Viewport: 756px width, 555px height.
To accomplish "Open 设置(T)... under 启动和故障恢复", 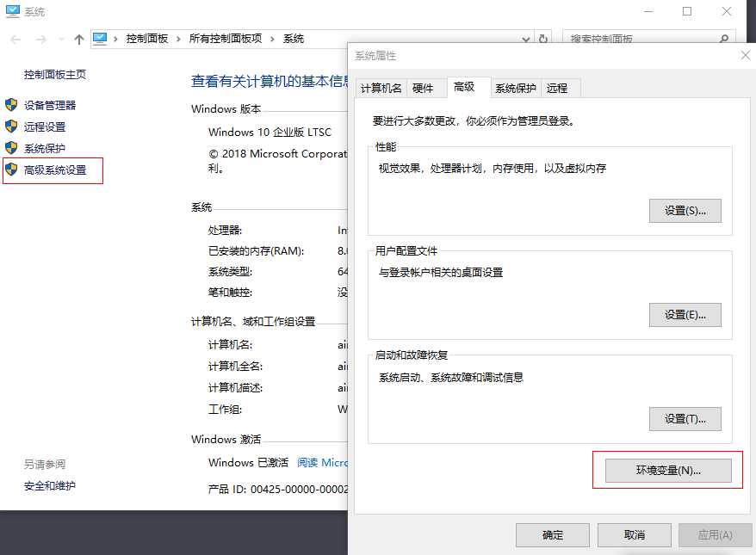I will pyautogui.click(x=685, y=419).
